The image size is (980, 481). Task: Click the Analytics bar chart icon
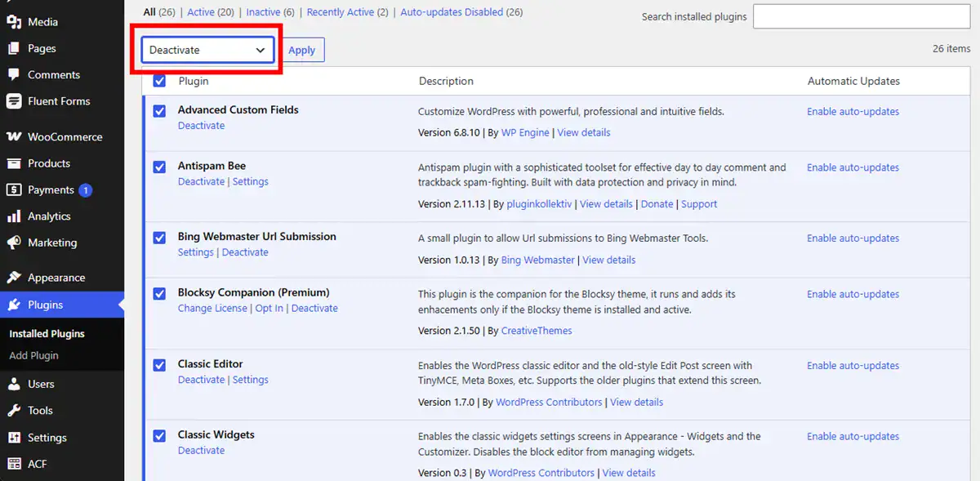click(x=14, y=216)
